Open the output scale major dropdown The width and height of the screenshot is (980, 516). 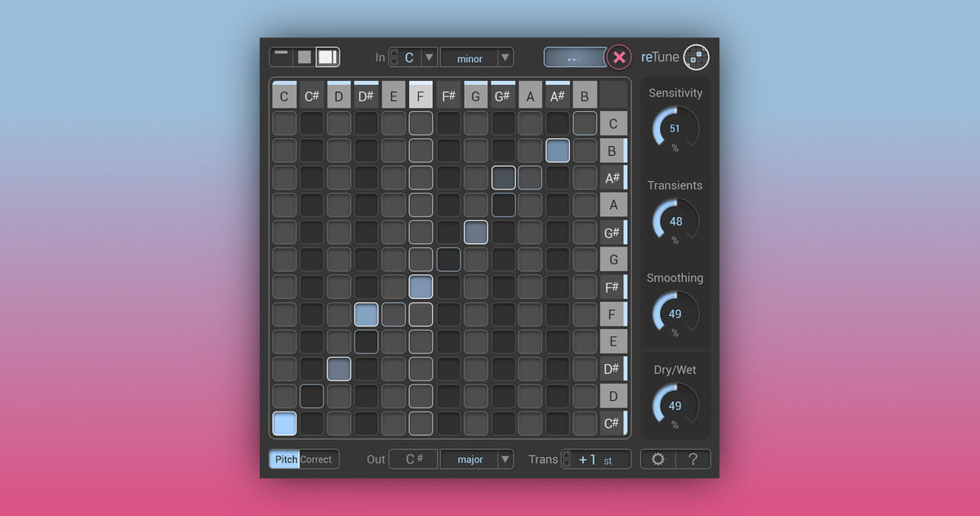[506, 459]
